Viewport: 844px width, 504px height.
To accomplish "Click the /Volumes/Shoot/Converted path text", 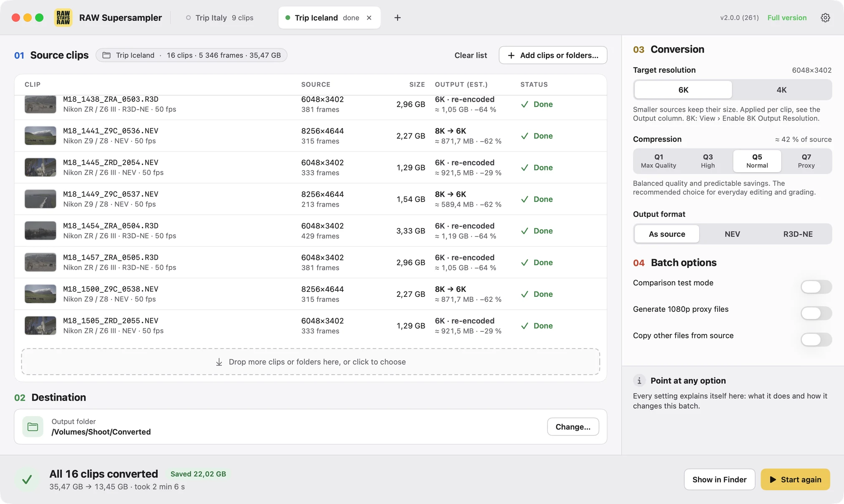I will pos(101,432).
